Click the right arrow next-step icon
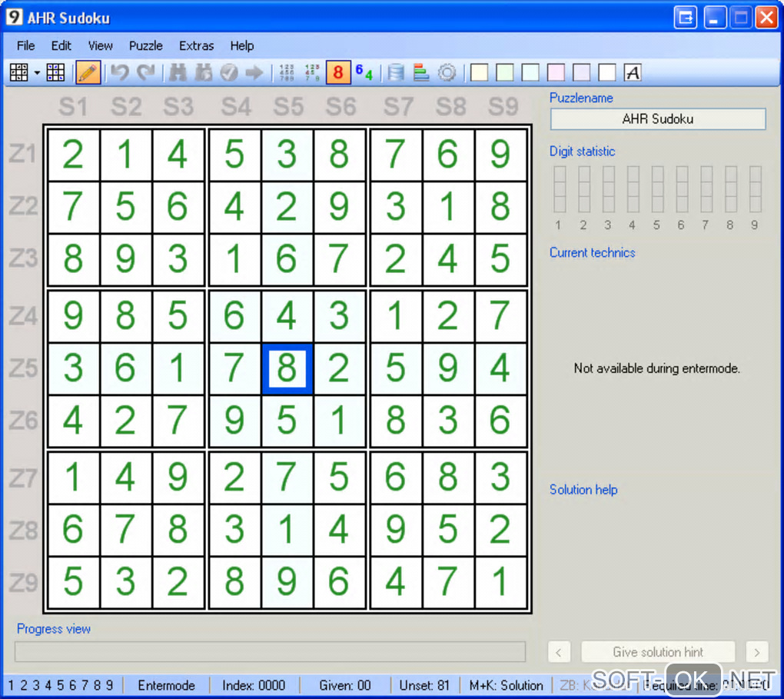Viewport: 784px width, 699px height. tap(254, 72)
